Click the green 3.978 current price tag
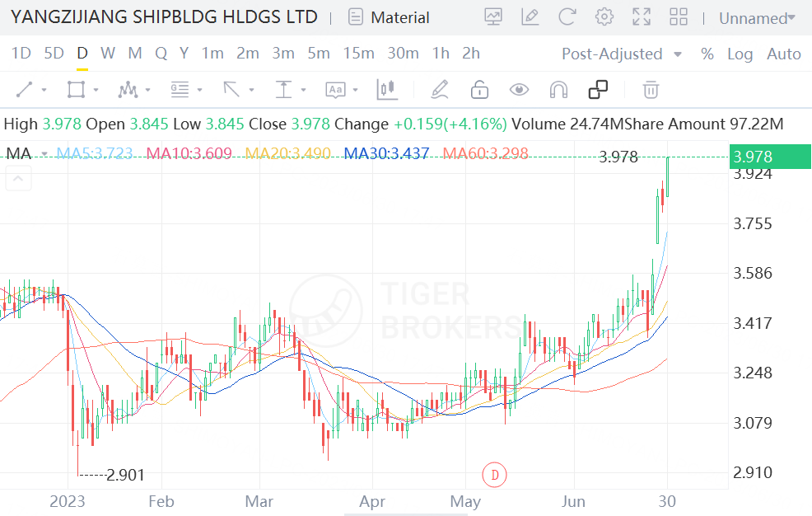812x516 pixels. 770,157
